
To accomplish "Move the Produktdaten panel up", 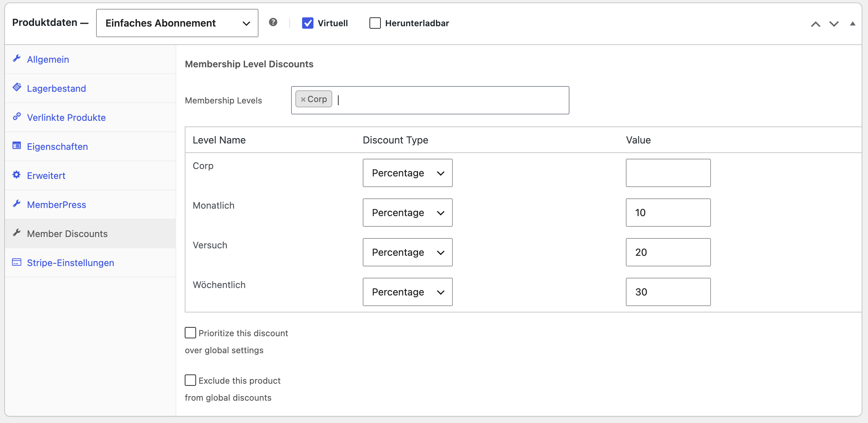I will click(x=816, y=24).
